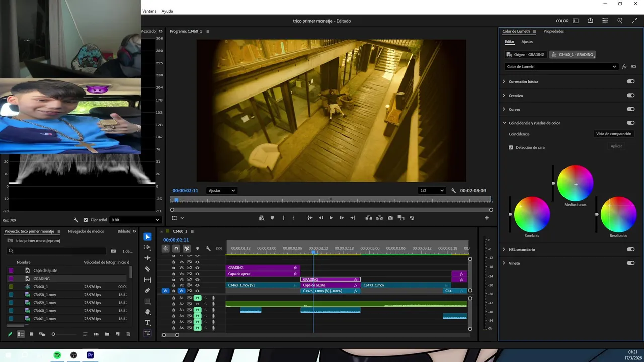This screenshot has height=362, width=644.
Task: Play the Program monitor
Action: [331, 218]
